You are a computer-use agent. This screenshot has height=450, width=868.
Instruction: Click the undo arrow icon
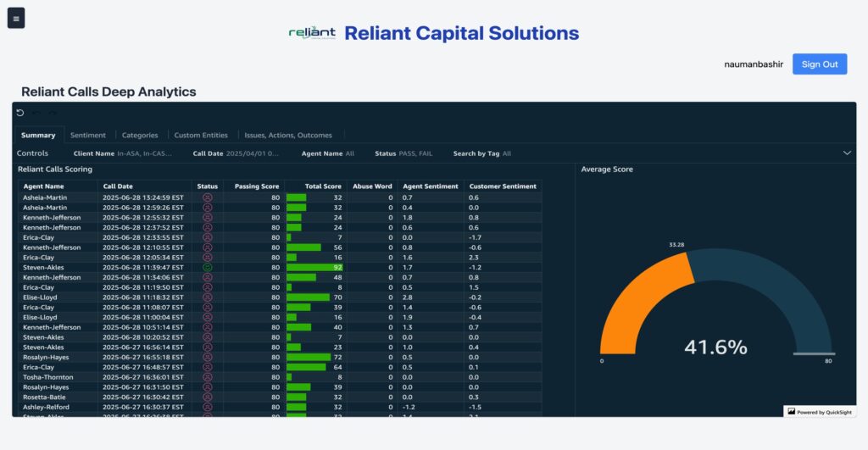(36, 113)
